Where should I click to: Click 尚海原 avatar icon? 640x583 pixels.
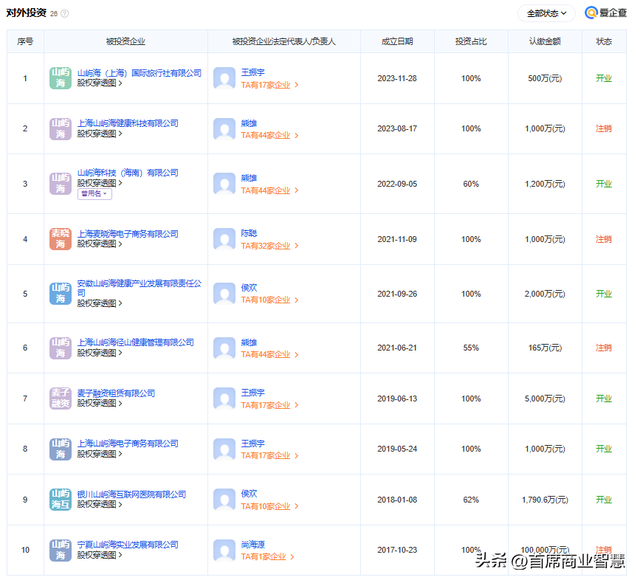224,550
